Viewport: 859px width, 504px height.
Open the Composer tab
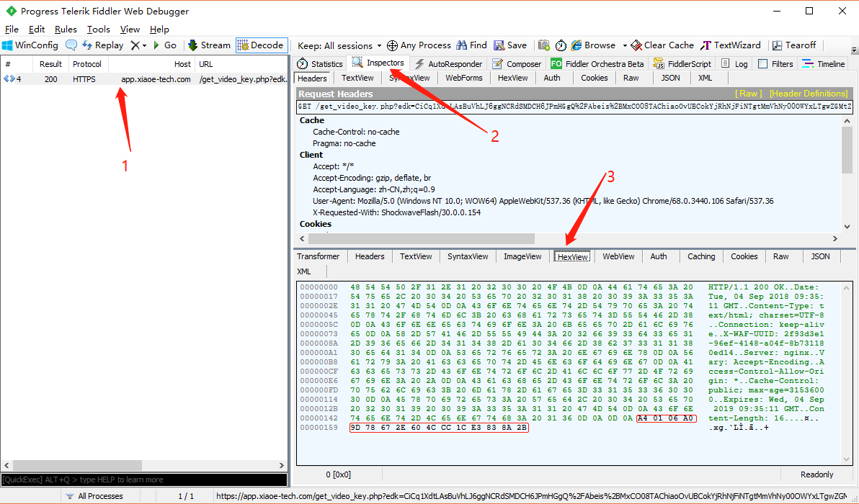[x=517, y=64]
